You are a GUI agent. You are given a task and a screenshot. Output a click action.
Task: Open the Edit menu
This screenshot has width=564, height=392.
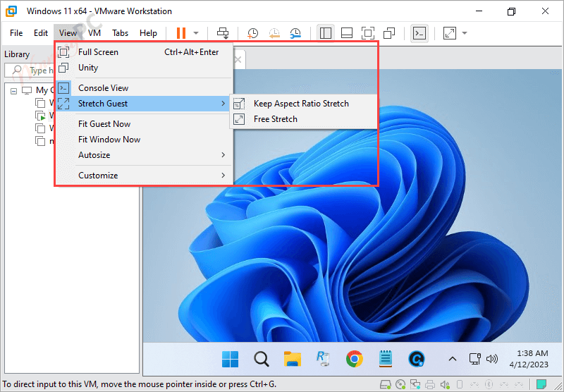41,33
